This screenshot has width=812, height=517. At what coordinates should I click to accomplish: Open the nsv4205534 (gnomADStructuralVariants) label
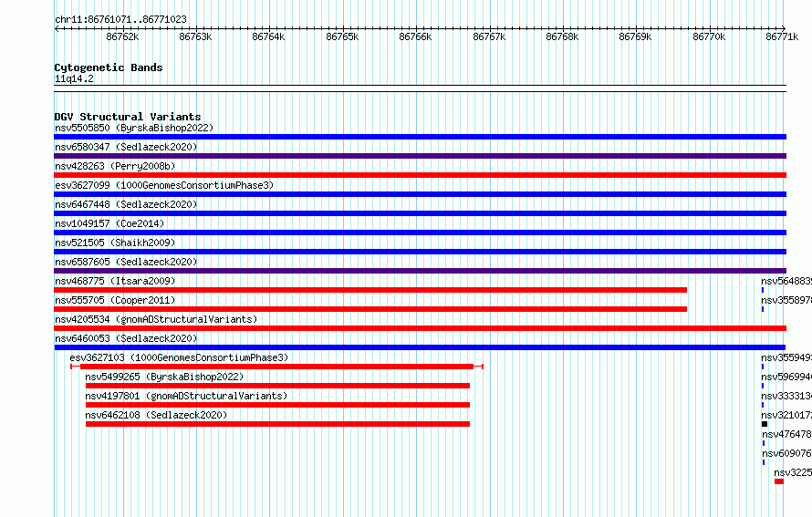(x=156, y=319)
